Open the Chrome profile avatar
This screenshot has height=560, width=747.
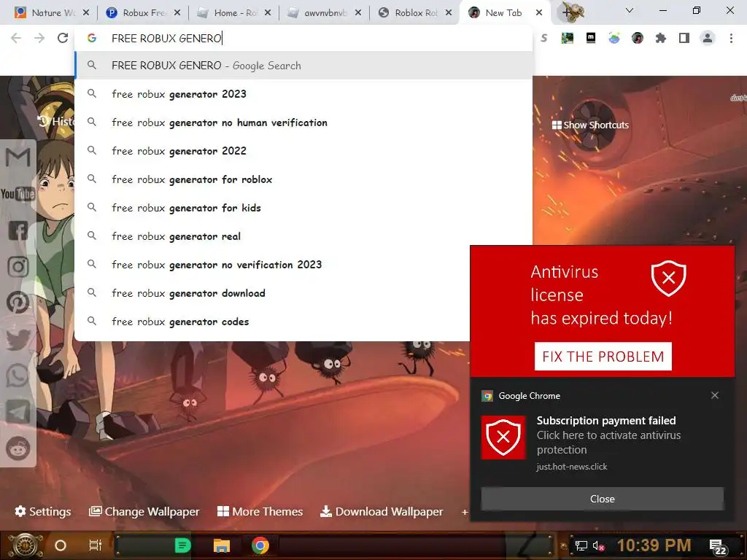708,38
